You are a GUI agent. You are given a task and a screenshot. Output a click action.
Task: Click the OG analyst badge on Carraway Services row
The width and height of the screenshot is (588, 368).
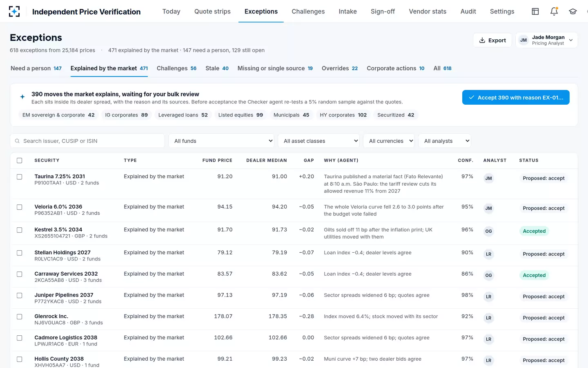point(488,276)
